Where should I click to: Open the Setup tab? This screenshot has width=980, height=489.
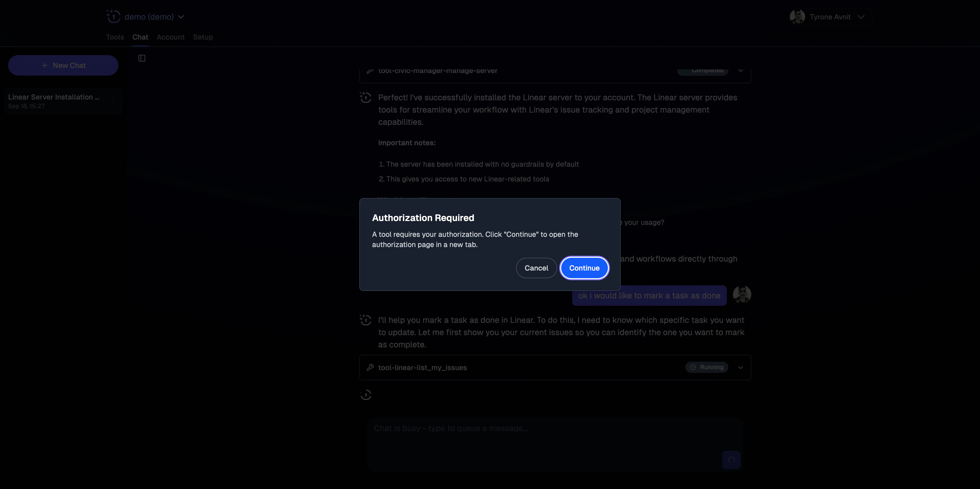pyautogui.click(x=203, y=37)
